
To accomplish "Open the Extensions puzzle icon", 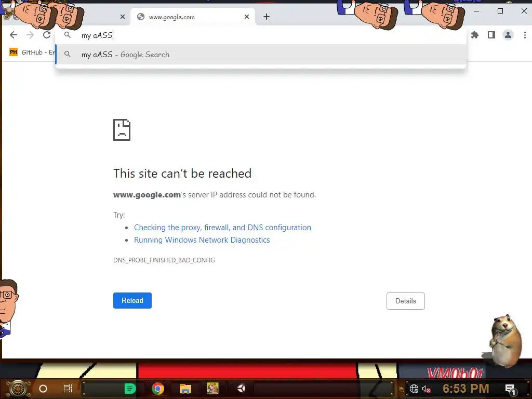I will [475, 35].
